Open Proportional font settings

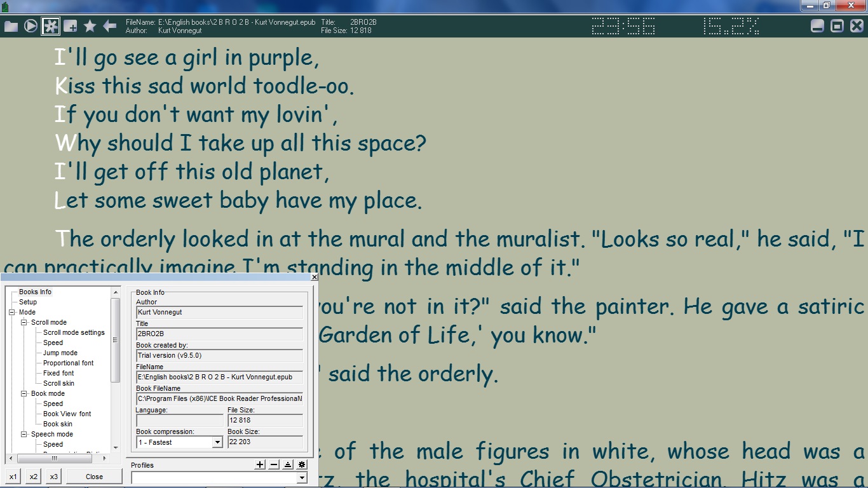tap(68, 363)
